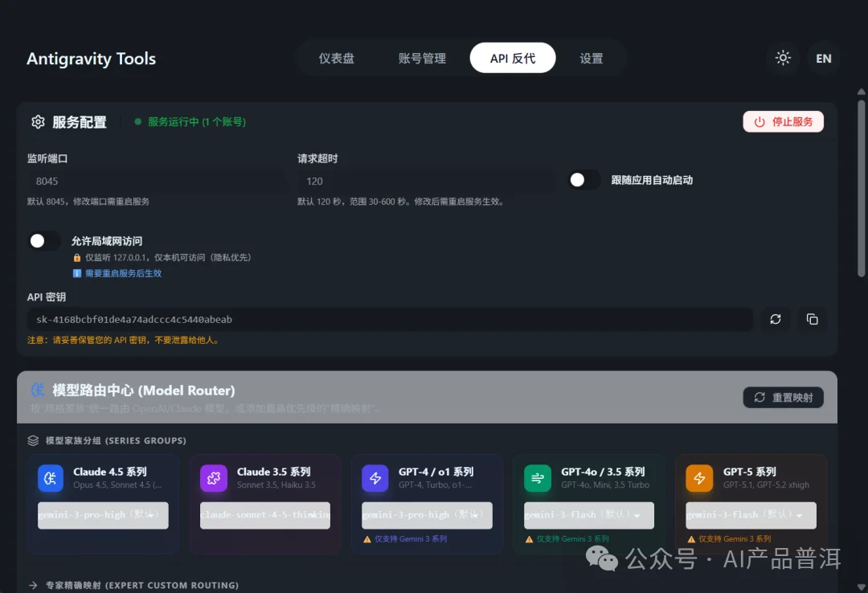The height and width of the screenshot is (593, 868).
Task: Click the regenerate API key icon
Action: tap(775, 319)
